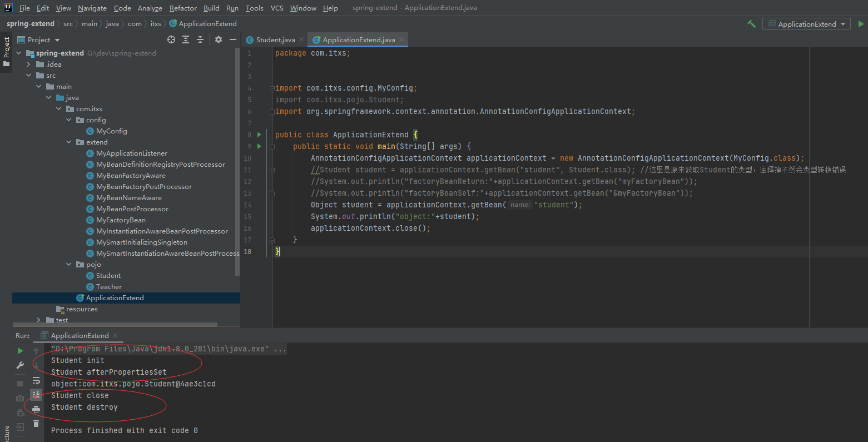Open Project panel gear options
Screen dimensions: 868x442
(x=218, y=39)
